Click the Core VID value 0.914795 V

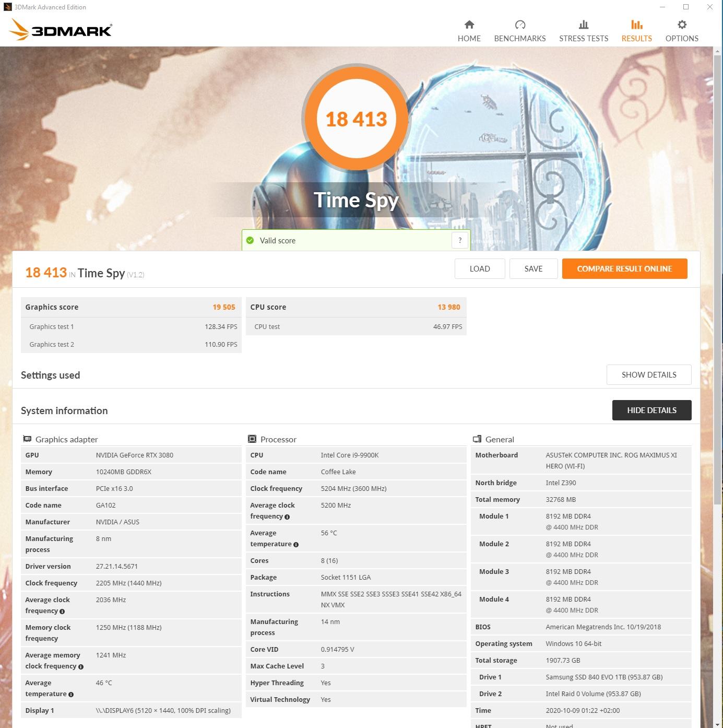pos(337,649)
